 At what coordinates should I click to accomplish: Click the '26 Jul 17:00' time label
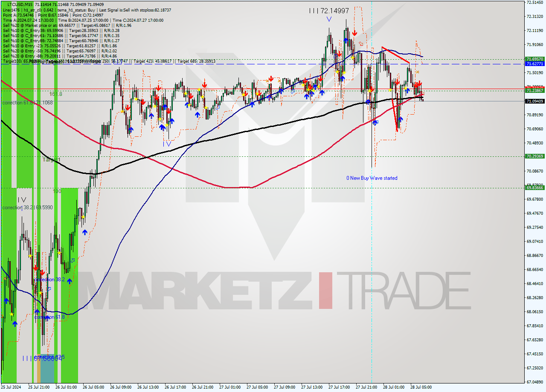175,387
